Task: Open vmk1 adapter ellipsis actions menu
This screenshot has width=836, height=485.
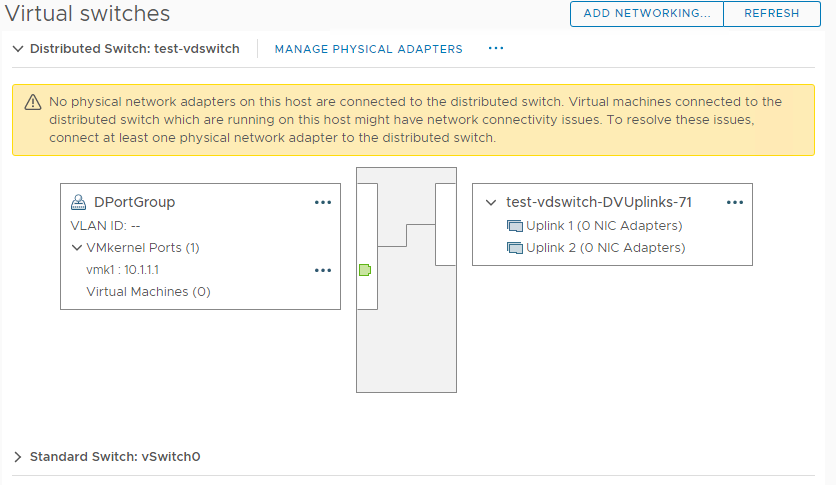Action: pos(323,270)
